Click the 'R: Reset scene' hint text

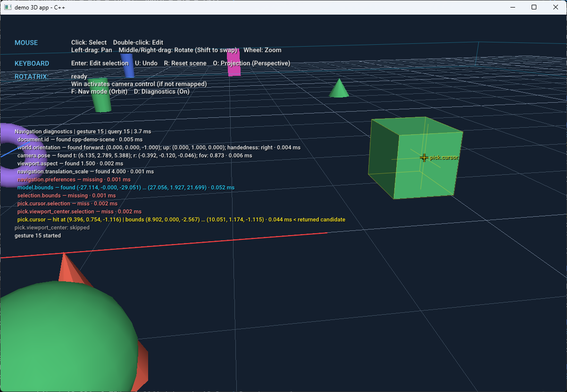pos(185,63)
